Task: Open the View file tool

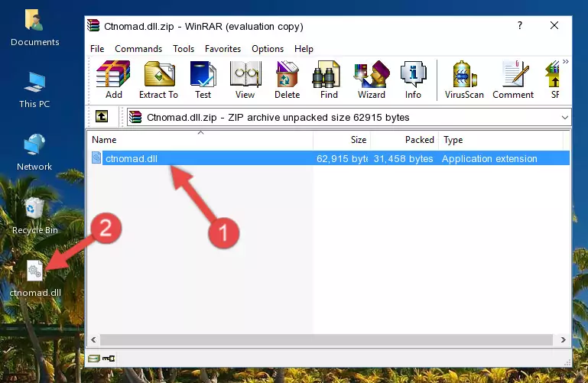Action: [245, 80]
